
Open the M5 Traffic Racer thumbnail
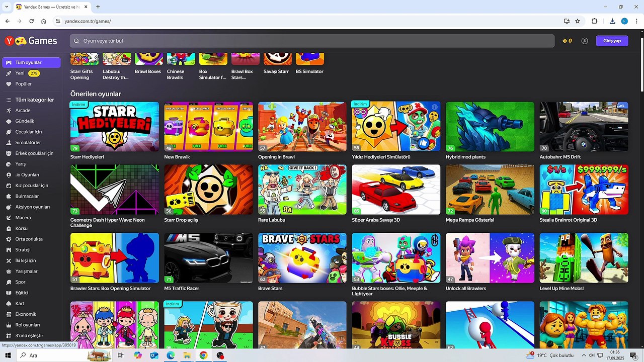(208, 258)
